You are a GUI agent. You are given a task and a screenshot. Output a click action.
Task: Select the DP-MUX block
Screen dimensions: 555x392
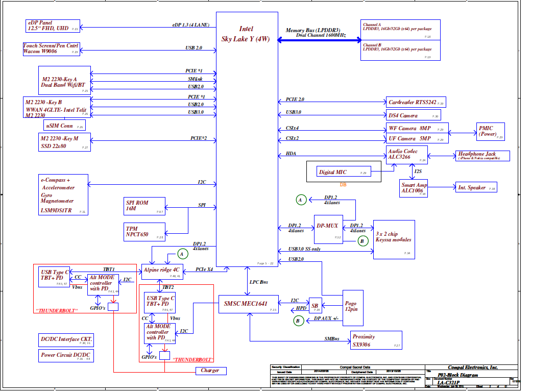328,229
